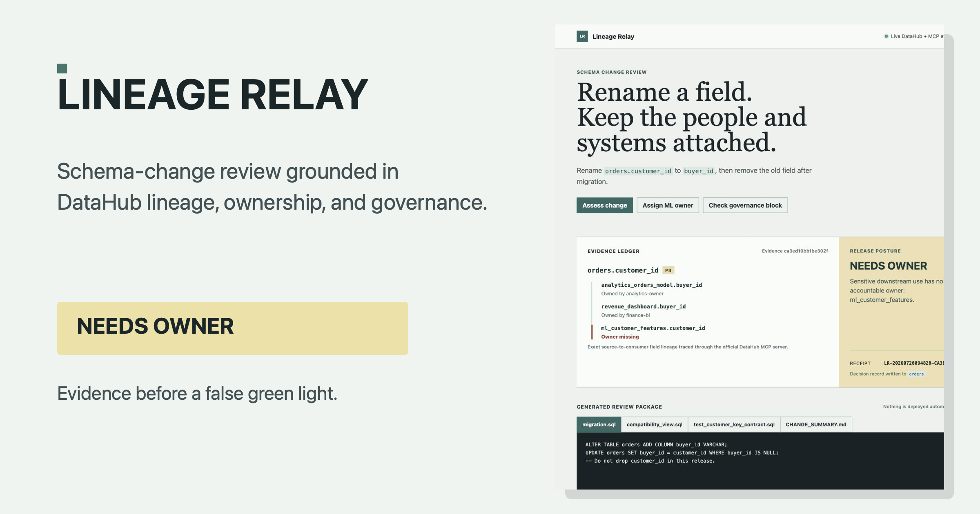Click the Lineage Relay app name

pos(613,37)
